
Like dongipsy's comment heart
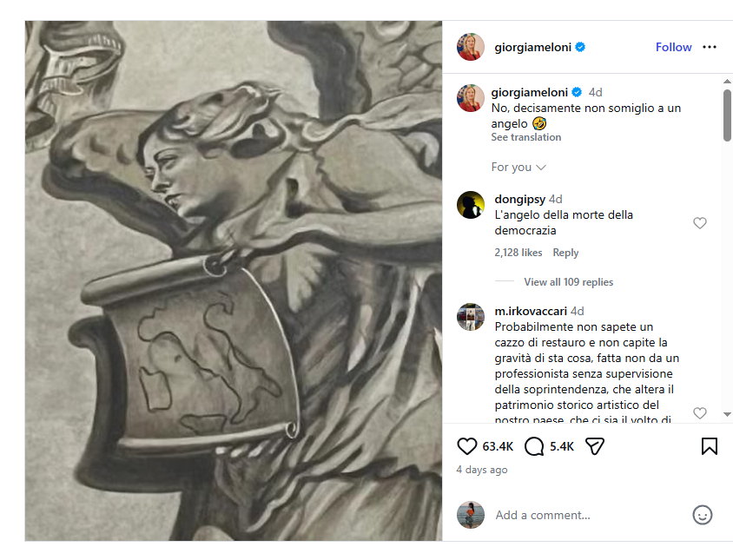[699, 223]
